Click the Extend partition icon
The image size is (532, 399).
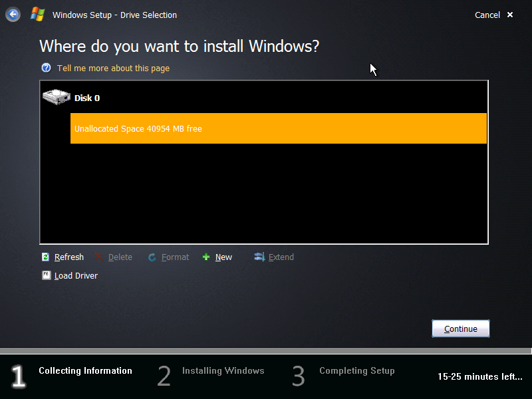[x=259, y=257]
